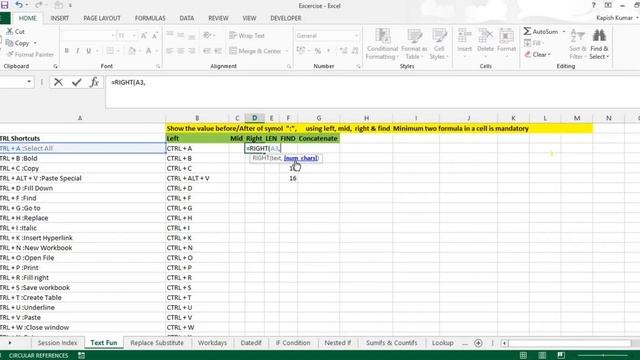This screenshot has width=640, height=360.
Task: Open the PAGE LAYOUT ribbon tab
Action: tap(102, 18)
